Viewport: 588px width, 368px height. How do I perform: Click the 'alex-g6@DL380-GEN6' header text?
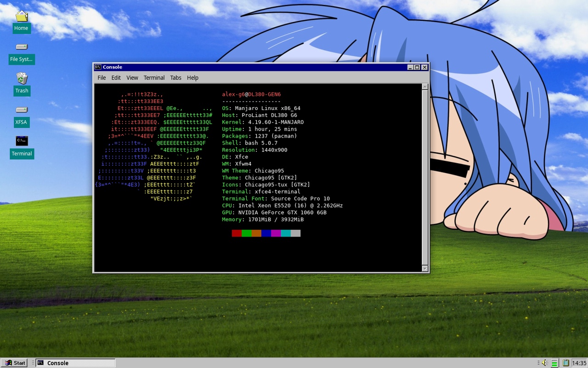251,94
